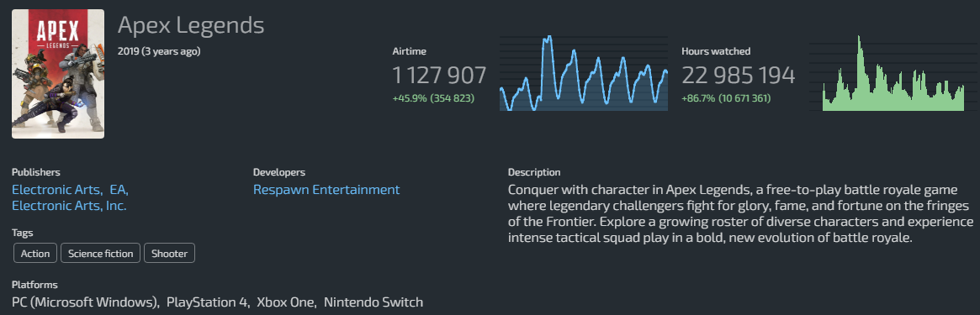This screenshot has height=315, width=980.
Task: Click the blue Airtime line chart
Action: (x=584, y=73)
